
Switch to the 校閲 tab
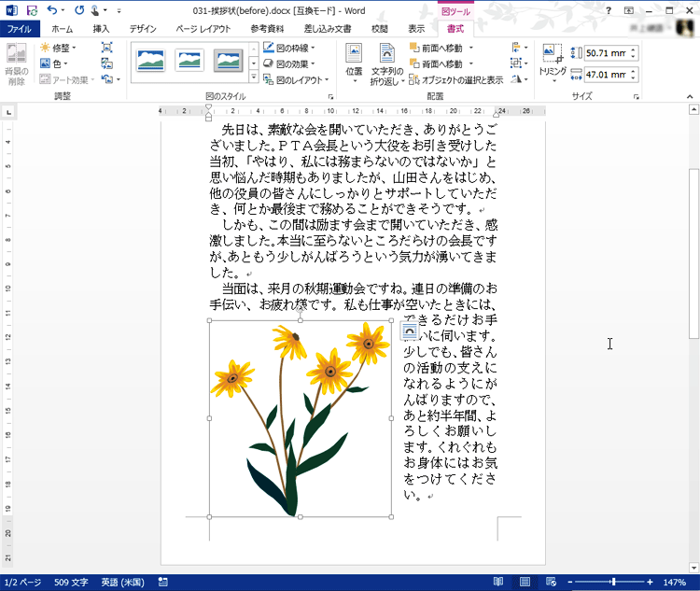(380, 29)
